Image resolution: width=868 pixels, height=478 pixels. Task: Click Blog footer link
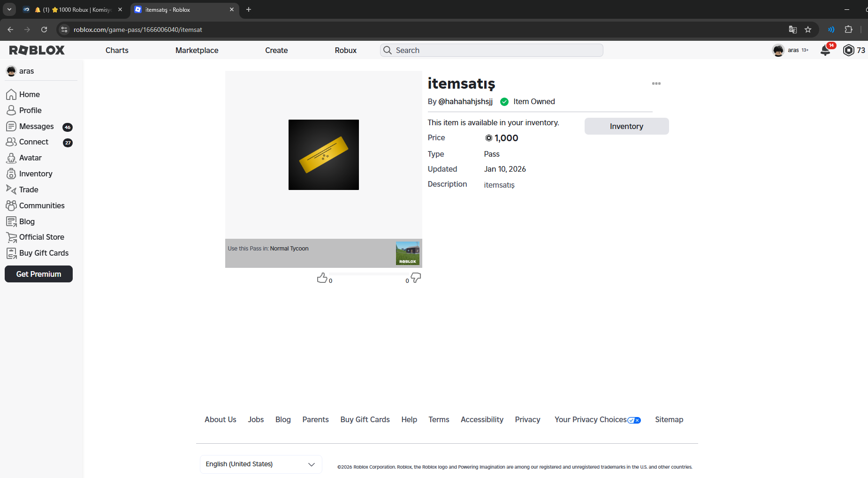(x=283, y=420)
